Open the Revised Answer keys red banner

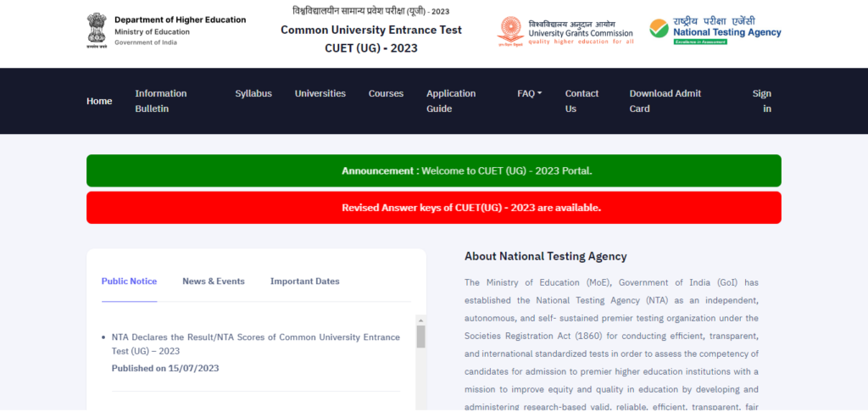434,208
